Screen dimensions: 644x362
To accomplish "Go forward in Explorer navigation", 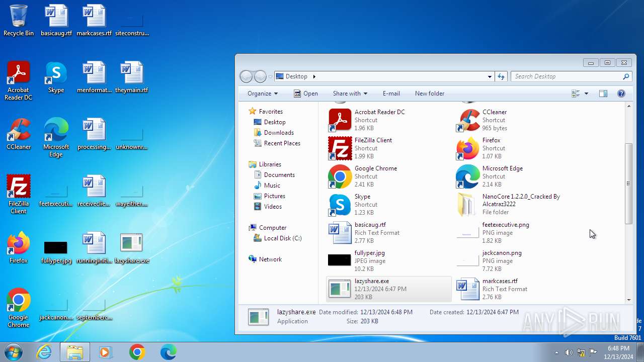I will (260, 76).
